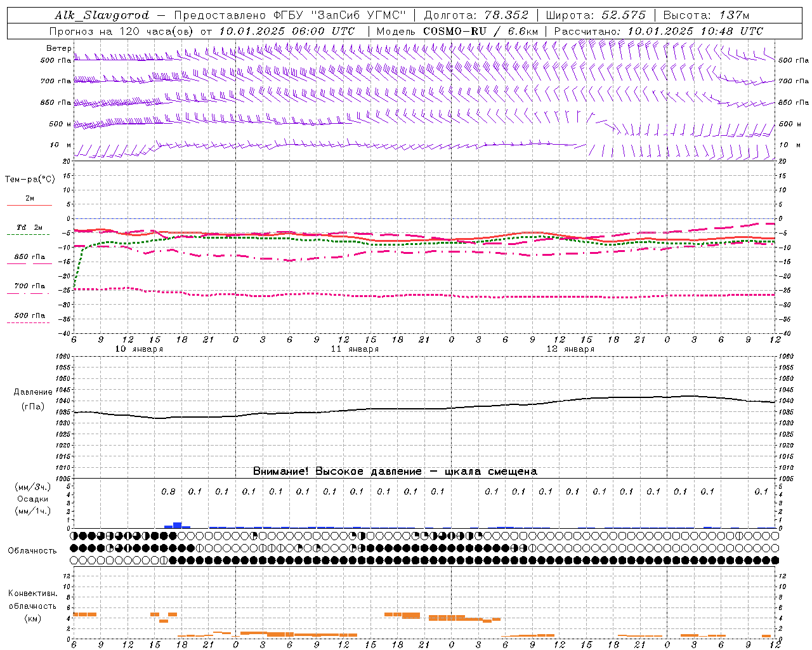Click the Широта: 52.575 header field
Viewport: 812px width, 650px height.
point(596,15)
